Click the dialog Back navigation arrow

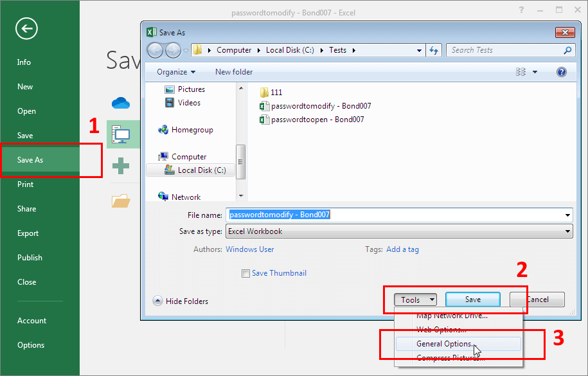(x=155, y=50)
